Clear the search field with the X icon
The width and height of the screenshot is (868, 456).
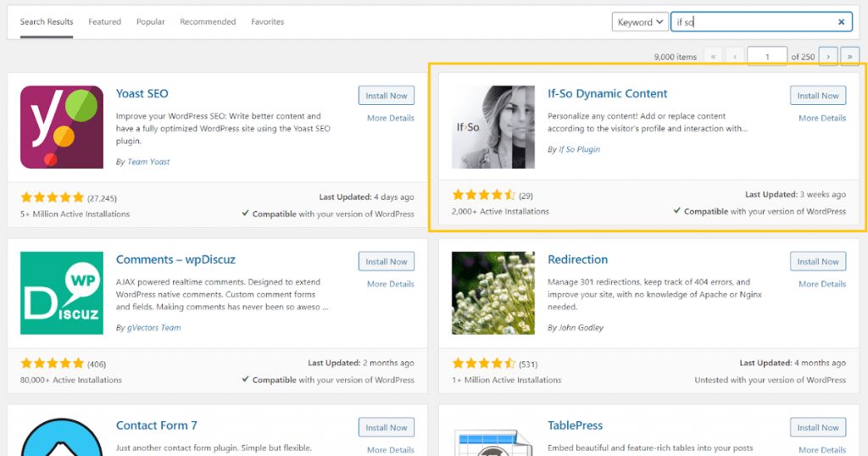841,22
